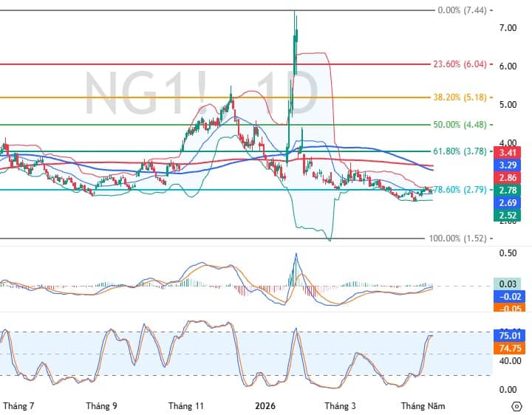Screen dimensions: 532x415
Task: Click the Tháng 9 time axis label
Action: pos(101,406)
